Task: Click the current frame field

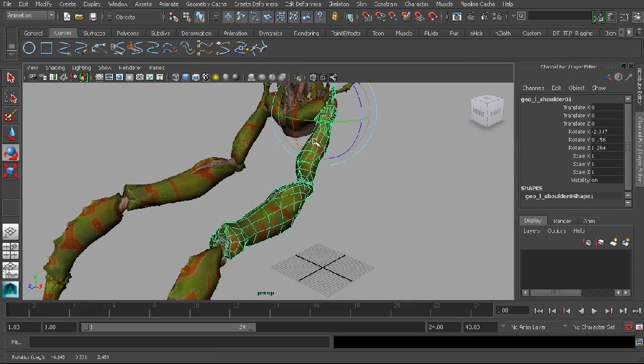Action: pyautogui.click(x=512, y=310)
